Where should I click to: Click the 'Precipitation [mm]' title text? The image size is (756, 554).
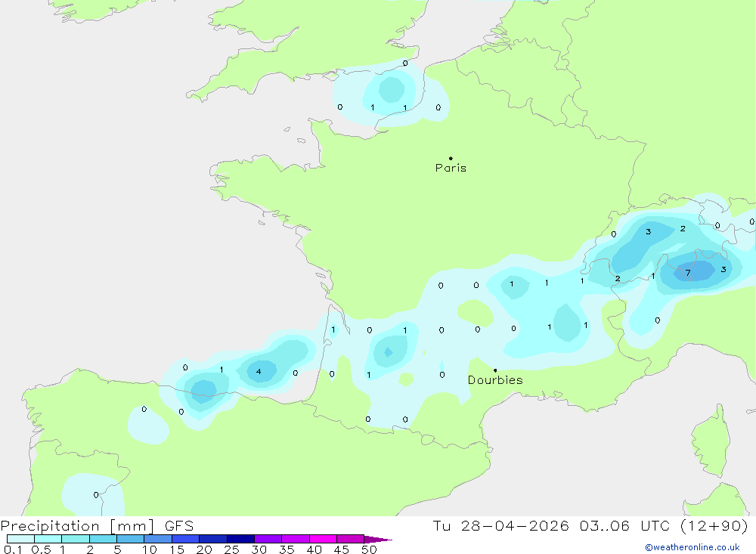point(77,526)
